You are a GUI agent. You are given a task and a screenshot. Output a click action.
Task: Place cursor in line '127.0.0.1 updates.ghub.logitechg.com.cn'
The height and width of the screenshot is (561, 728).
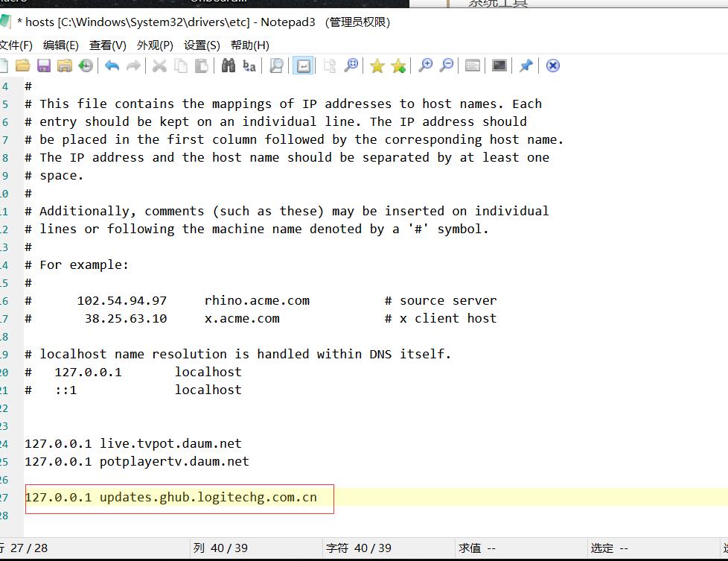pyautogui.click(x=171, y=498)
